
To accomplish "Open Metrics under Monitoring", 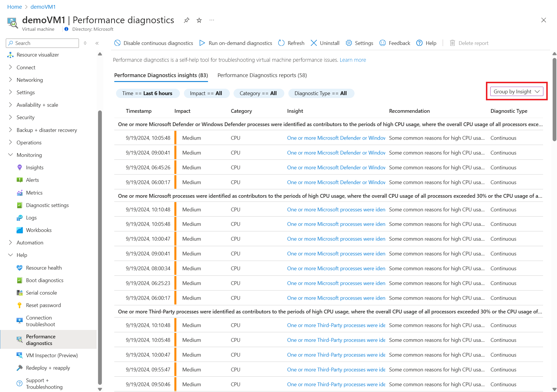I will (x=34, y=193).
